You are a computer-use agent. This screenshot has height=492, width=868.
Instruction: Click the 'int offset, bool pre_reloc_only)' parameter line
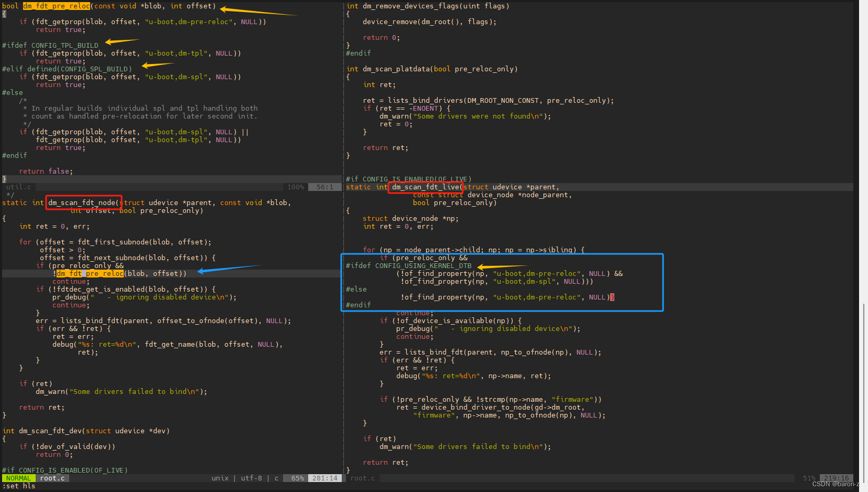point(136,210)
